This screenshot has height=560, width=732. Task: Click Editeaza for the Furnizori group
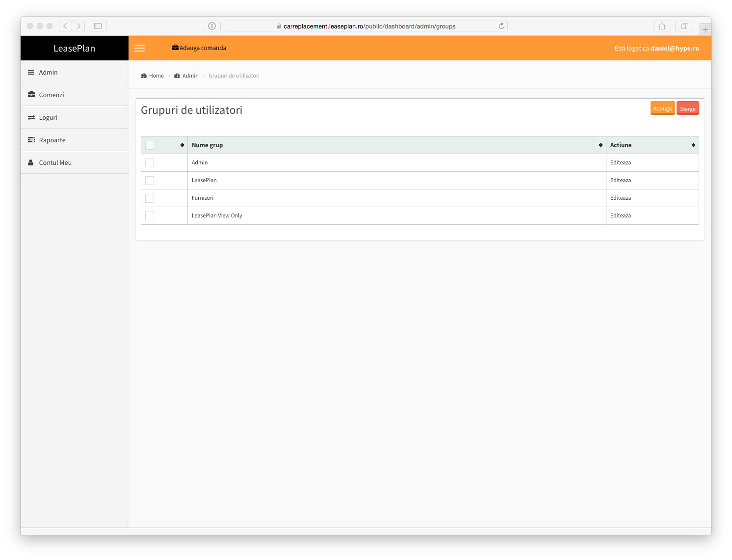tap(620, 198)
